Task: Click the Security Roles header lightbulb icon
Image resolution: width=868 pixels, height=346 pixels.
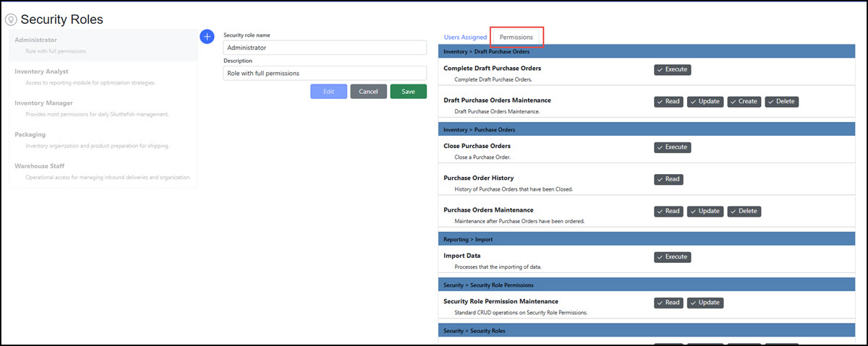Action: 12,20
